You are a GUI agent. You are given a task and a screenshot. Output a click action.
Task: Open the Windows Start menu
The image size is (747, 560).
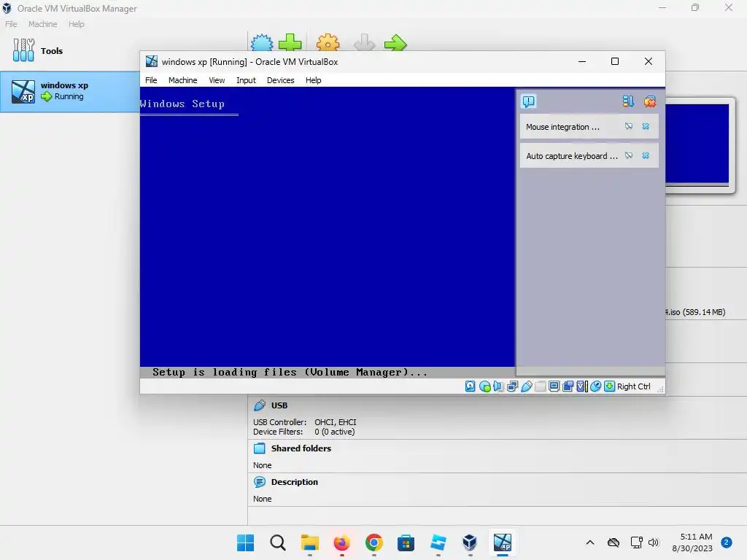pos(245,542)
